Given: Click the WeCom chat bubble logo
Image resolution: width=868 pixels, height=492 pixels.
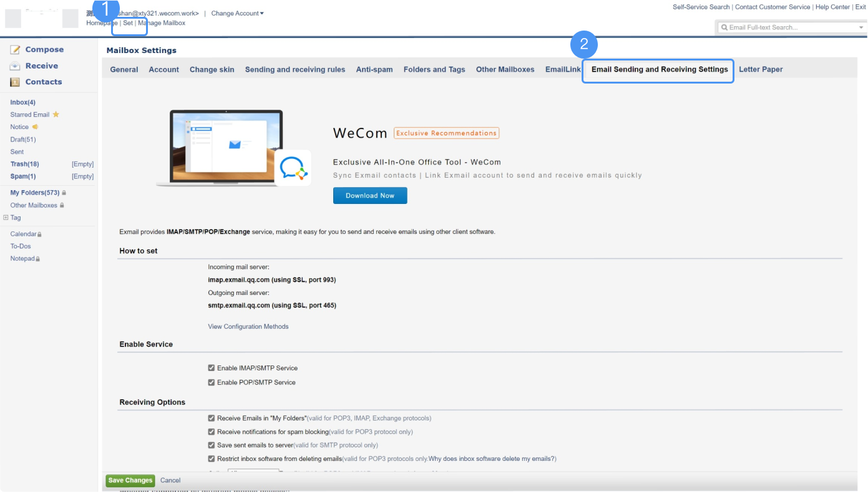Looking at the screenshot, I should (293, 167).
